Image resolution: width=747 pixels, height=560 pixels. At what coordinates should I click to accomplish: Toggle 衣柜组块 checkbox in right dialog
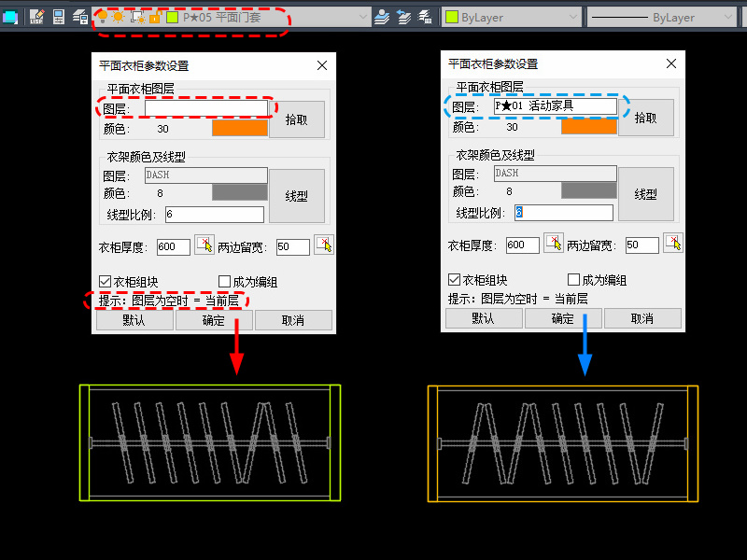pos(454,279)
